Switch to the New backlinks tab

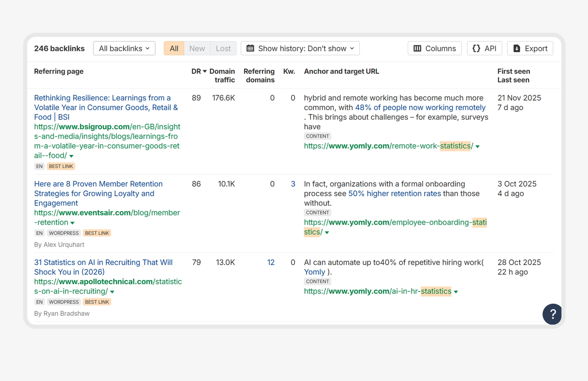[197, 48]
